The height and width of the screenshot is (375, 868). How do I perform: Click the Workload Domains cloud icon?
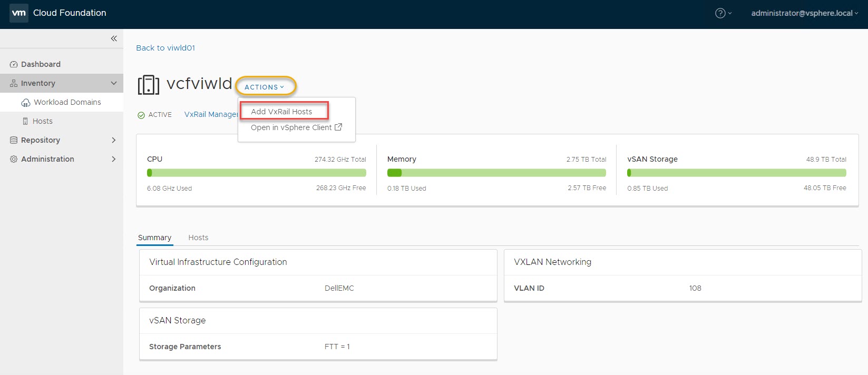[25, 103]
